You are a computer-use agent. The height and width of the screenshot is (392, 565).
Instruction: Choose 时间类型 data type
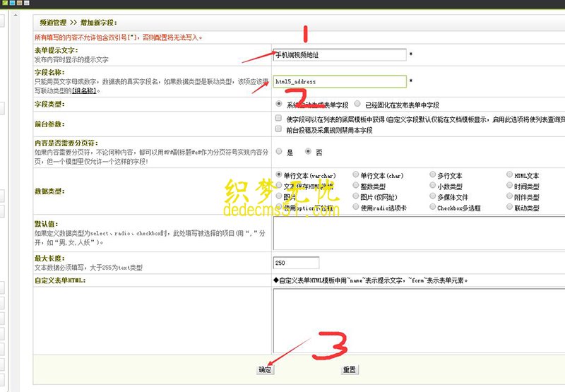[x=509, y=185]
